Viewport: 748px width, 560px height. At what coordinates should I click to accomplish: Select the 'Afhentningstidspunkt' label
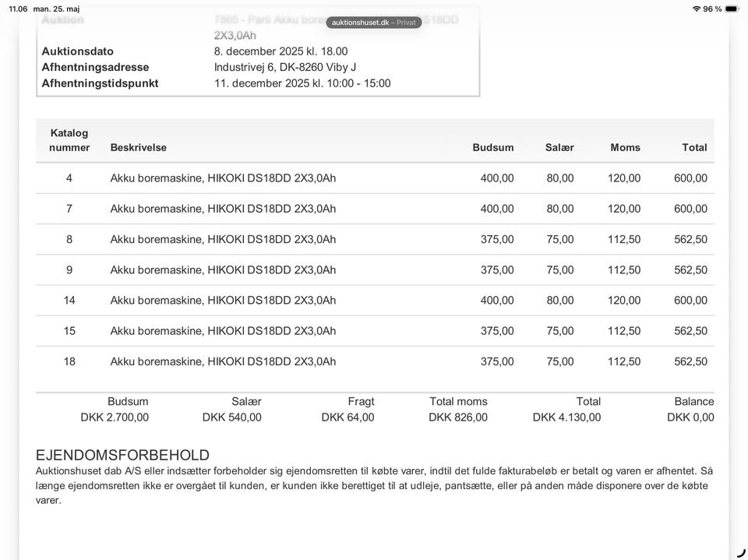(x=100, y=83)
